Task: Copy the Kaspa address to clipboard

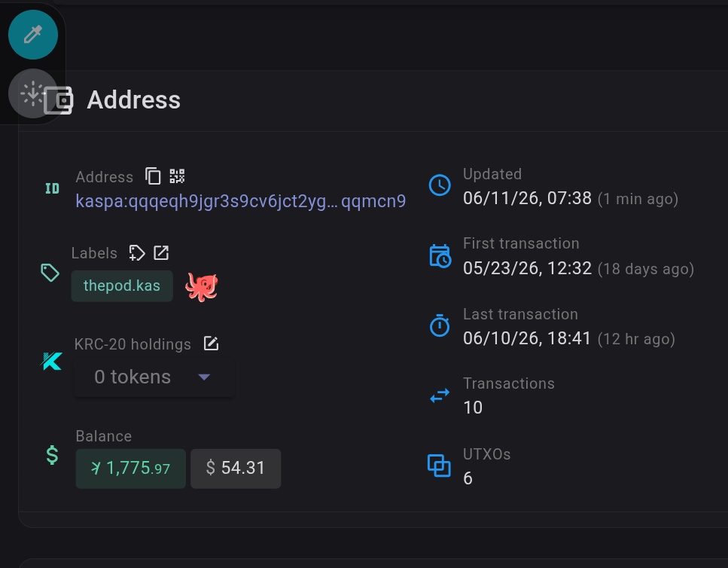Action: [153, 176]
